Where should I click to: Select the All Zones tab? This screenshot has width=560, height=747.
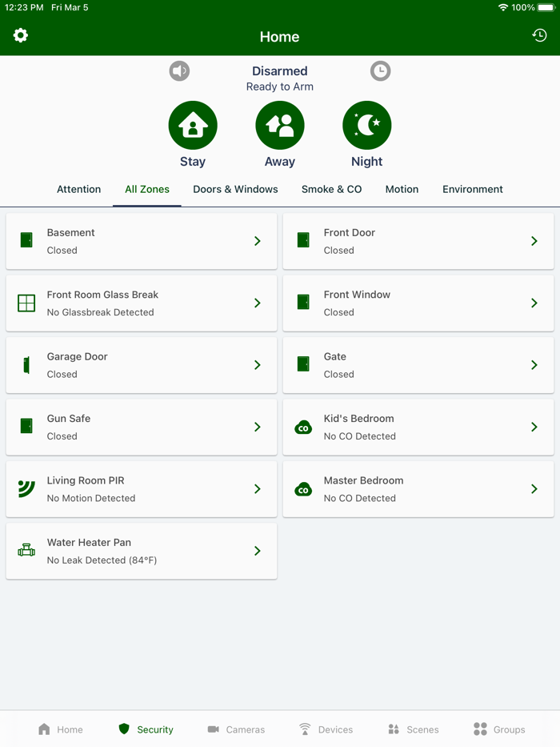click(147, 189)
